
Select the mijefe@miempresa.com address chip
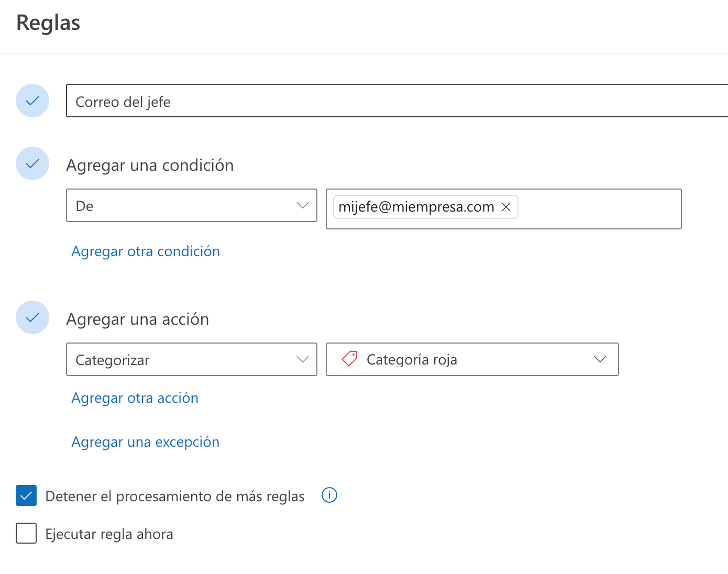click(416, 207)
